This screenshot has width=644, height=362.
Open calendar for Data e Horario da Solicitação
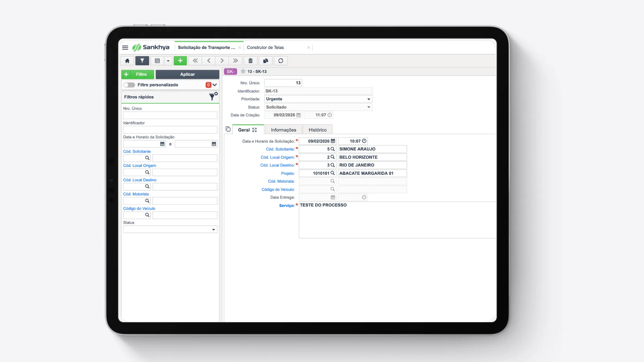click(333, 141)
